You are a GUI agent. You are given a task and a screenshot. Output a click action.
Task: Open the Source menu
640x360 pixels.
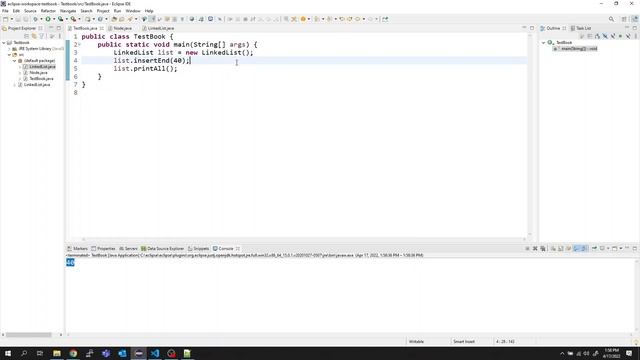(x=30, y=11)
